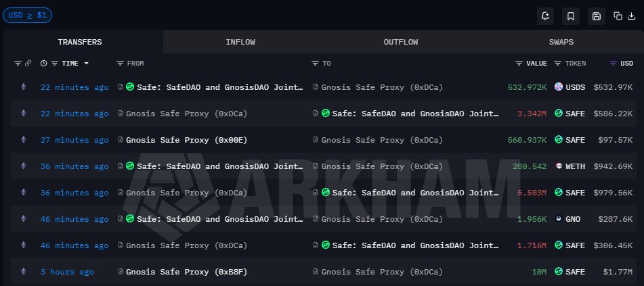The height and width of the screenshot is (286, 644).
Task: Click the WETH token icon
Action: (x=559, y=166)
